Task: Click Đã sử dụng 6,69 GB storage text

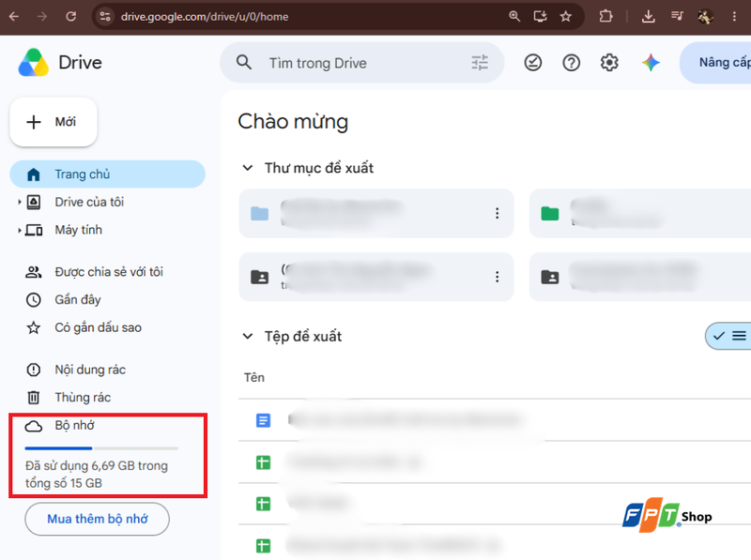Action: click(97, 475)
